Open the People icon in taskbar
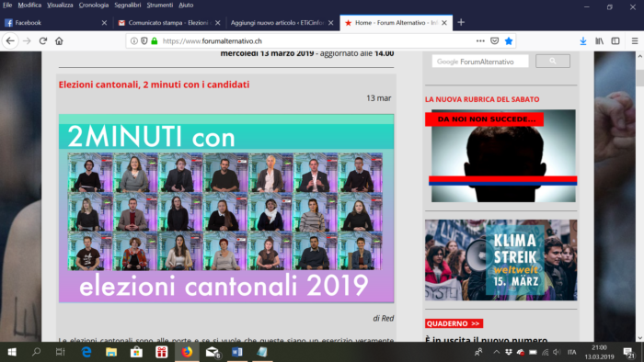Screen dimensions: 644x362 click(x=478, y=352)
